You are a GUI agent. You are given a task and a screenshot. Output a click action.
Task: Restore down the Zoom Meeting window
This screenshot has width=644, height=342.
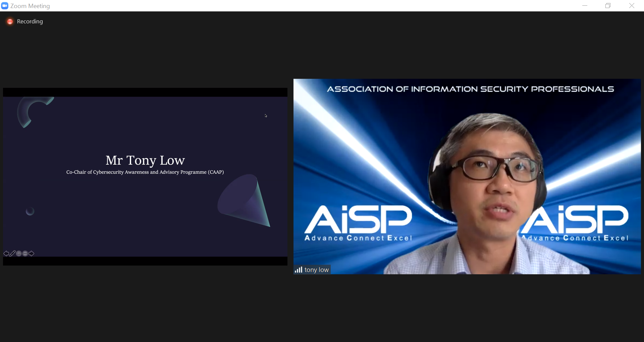pos(608,6)
